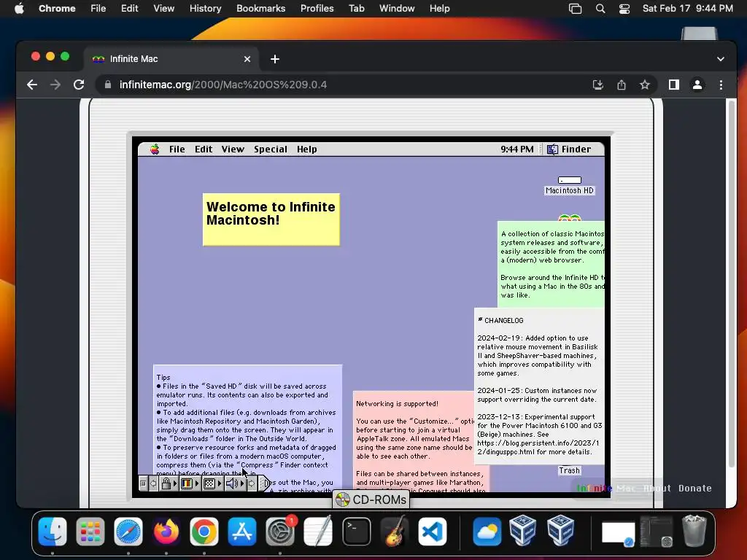Open the History menu in macOS bar
747x560 pixels.
(205, 9)
